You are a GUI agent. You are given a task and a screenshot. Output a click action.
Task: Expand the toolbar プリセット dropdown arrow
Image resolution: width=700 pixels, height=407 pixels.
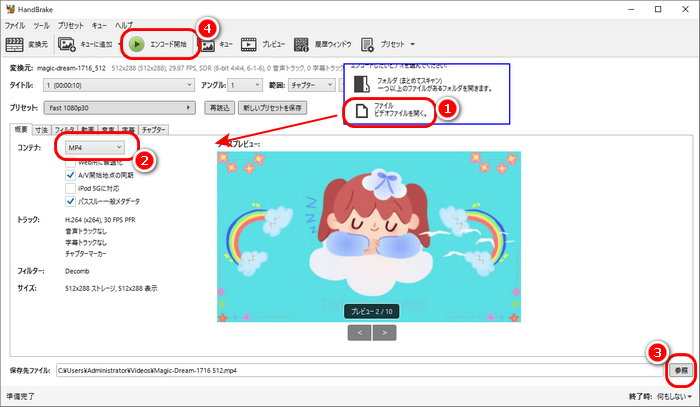click(x=412, y=44)
